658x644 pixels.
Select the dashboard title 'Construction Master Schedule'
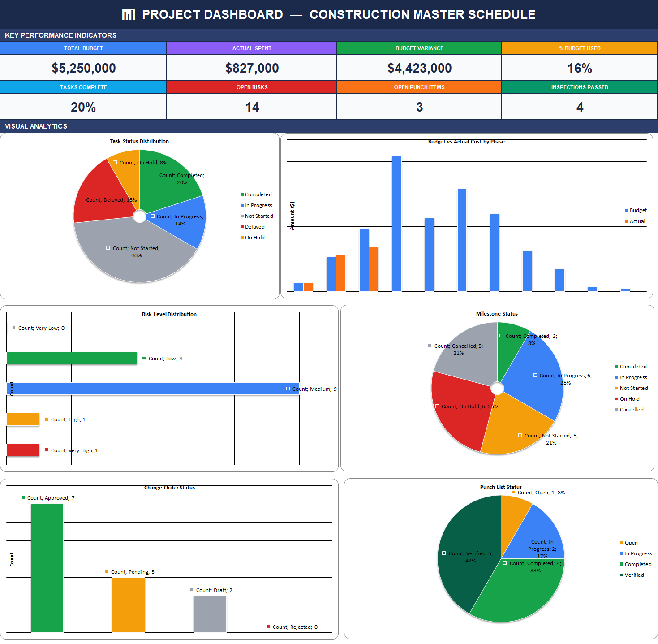[x=422, y=15]
